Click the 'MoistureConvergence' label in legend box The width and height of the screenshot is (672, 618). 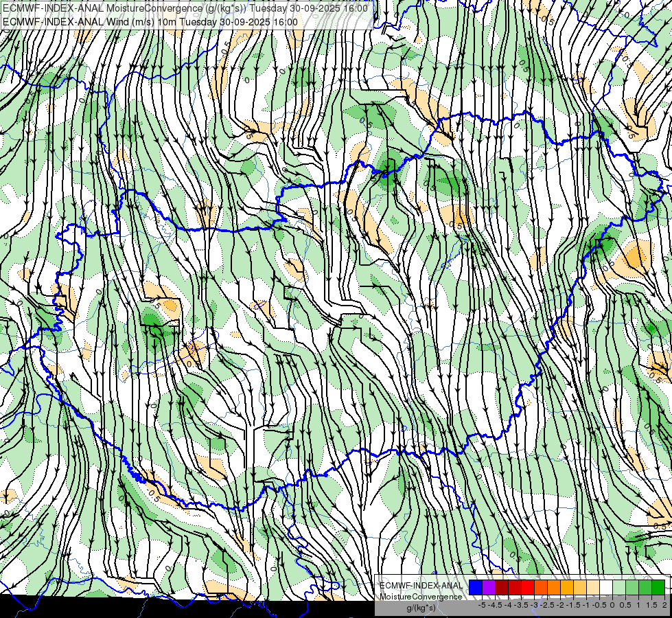pyautogui.click(x=421, y=597)
